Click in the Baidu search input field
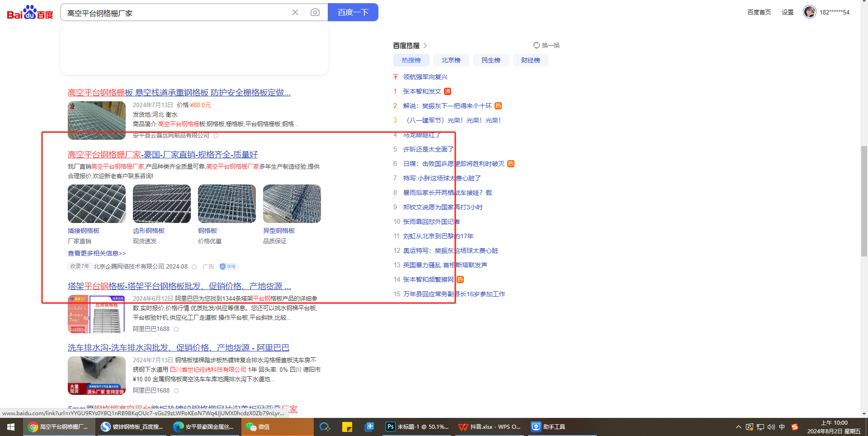868x436 pixels. pyautogui.click(x=176, y=13)
